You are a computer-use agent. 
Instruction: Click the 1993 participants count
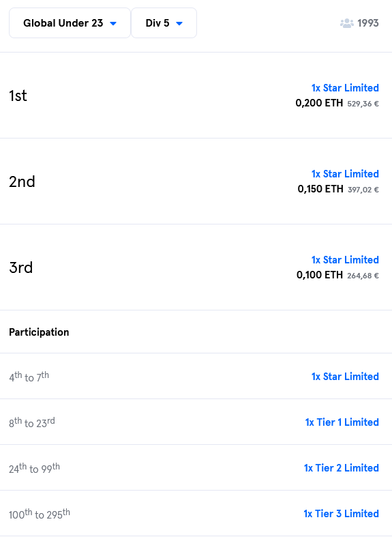coord(368,23)
